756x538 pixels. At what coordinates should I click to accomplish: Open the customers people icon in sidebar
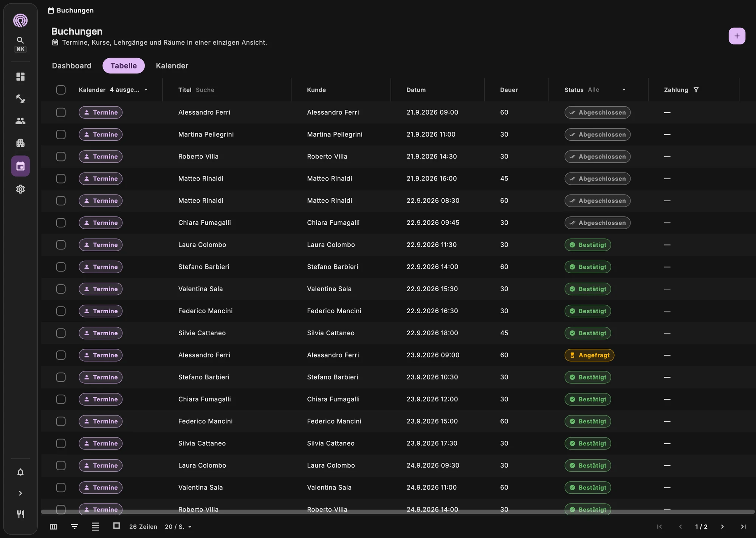point(20,121)
